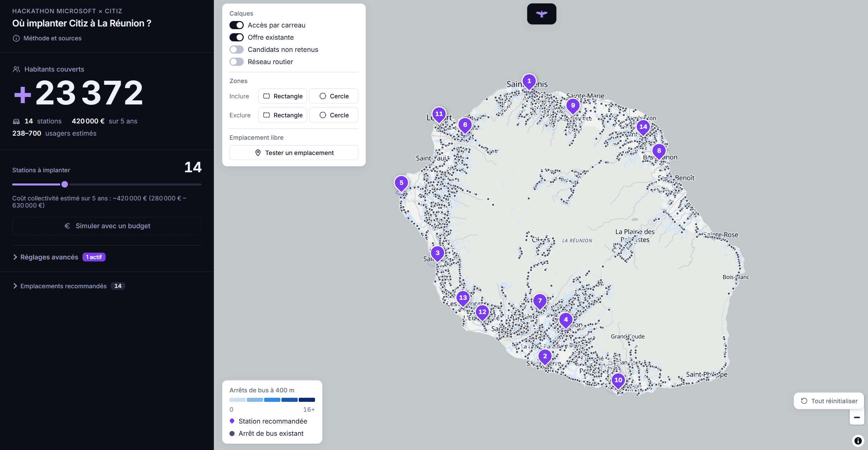868x450 pixels.
Task: Click Tout réinitialiser button
Action: point(829,401)
